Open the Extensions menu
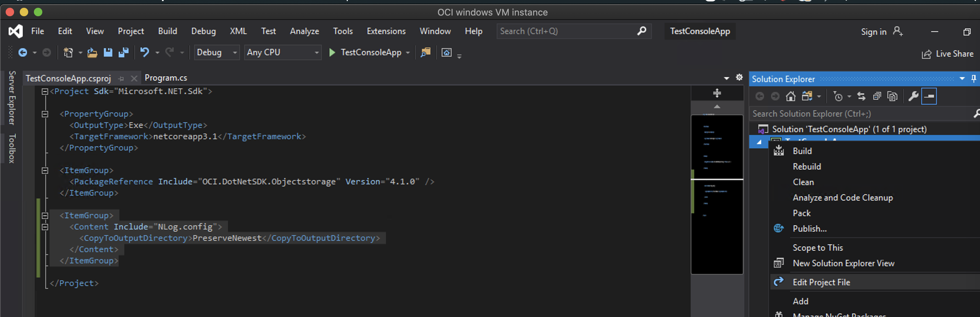Image resolution: width=980 pixels, height=317 pixels. point(386,31)
